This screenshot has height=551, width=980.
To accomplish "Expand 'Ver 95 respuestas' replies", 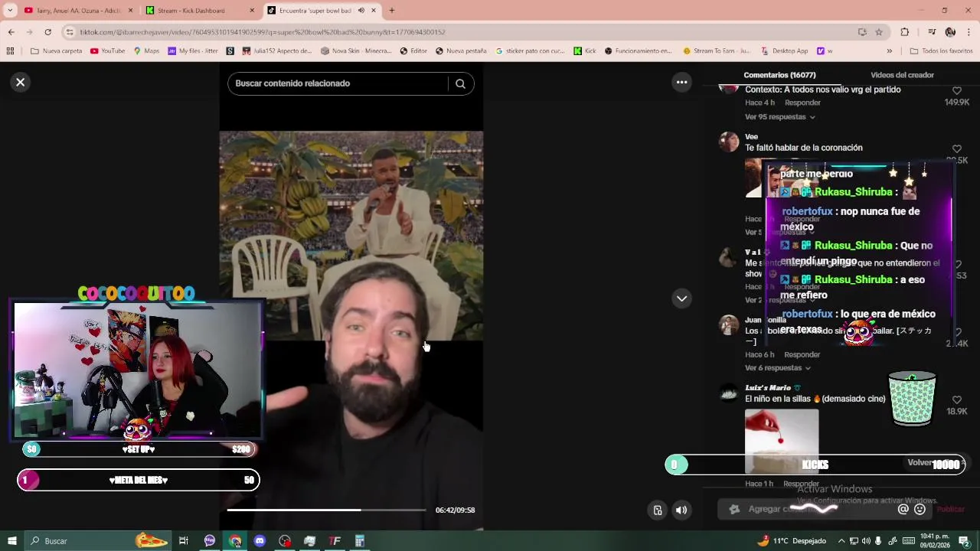I will pyautogui.click(x=779, y=117).
